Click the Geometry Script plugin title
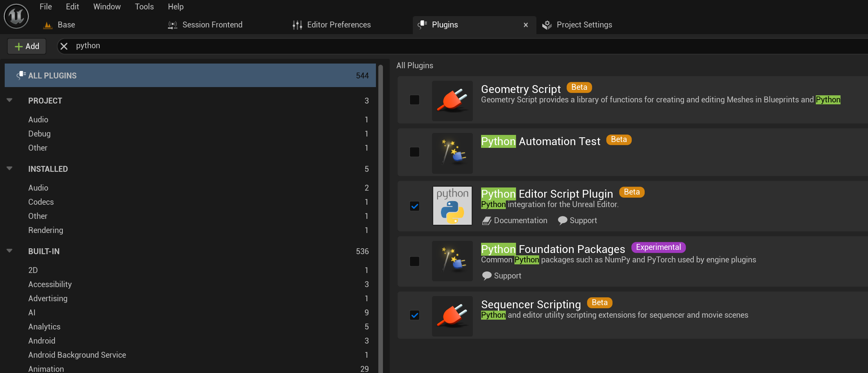 (x=521, y=89)
